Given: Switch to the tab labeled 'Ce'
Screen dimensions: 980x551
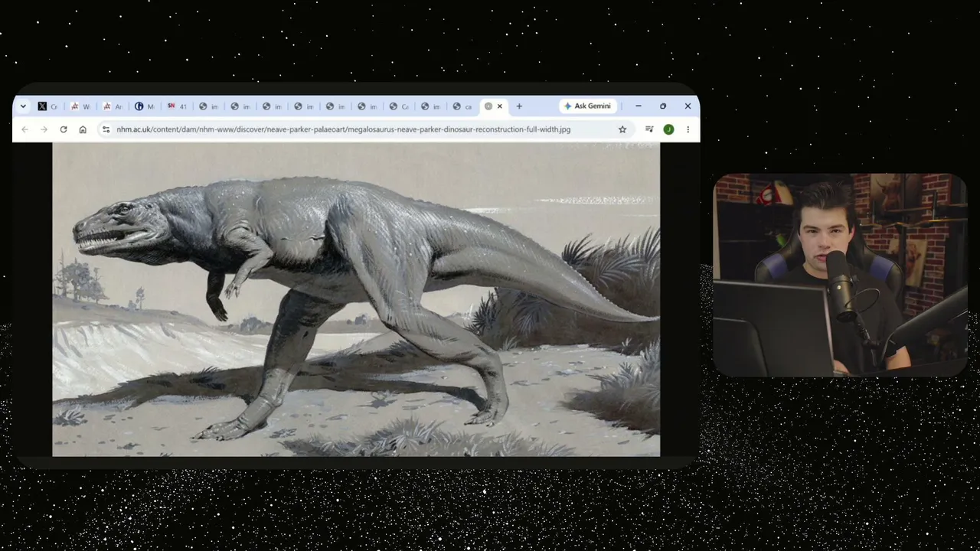Looking at the screenshot, I should (x=399, y=106).
